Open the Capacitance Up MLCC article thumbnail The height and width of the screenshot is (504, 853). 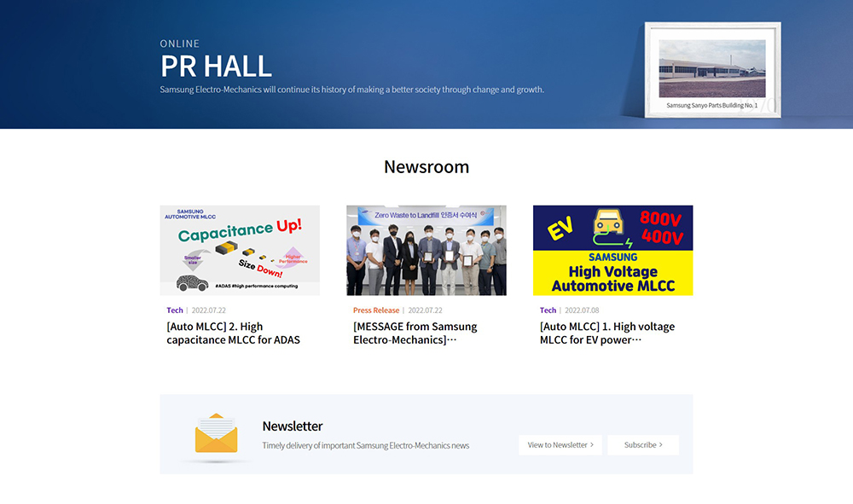tap(240, 250)
